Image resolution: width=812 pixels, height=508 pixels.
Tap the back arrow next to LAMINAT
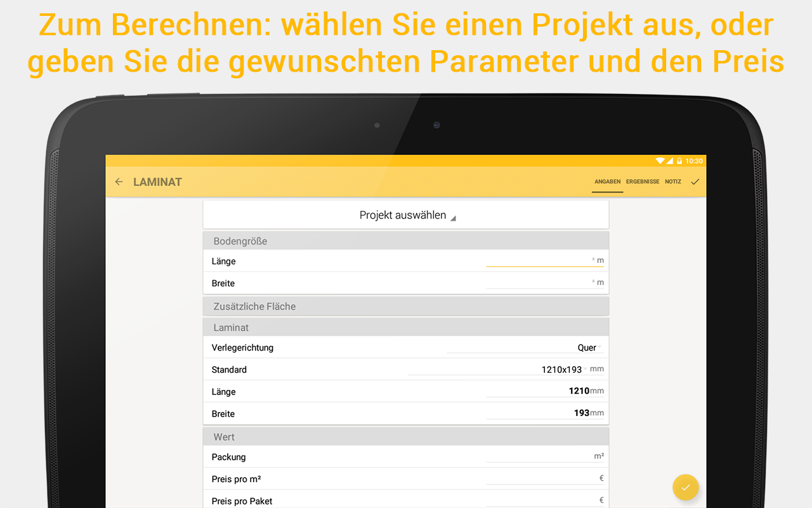coord(119,182)
